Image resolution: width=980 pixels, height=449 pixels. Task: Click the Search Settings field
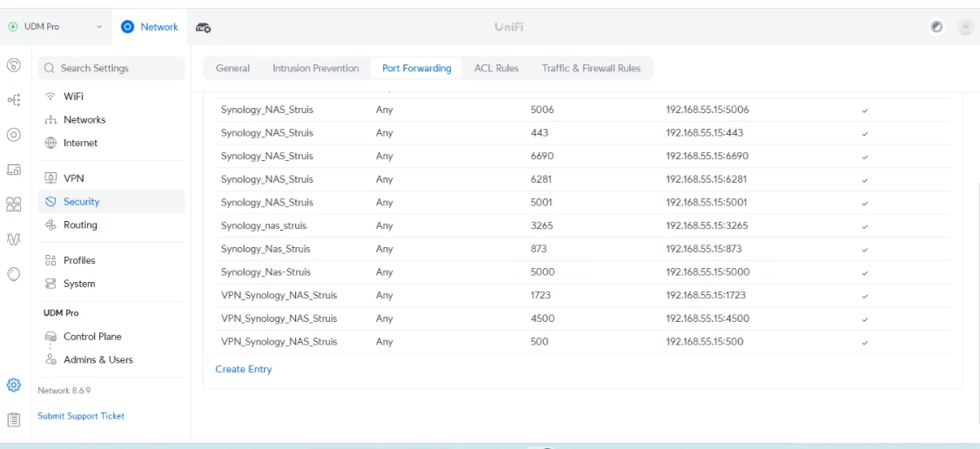(111, 68)
